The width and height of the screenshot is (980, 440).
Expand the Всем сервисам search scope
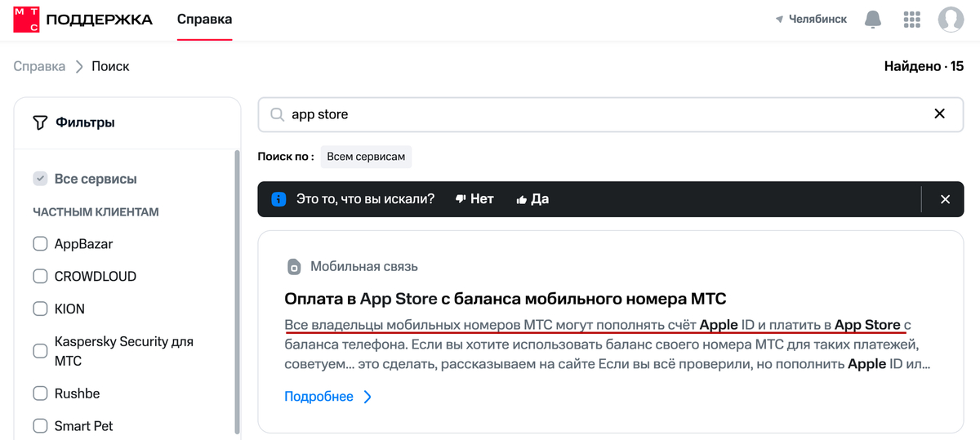point(366,157)
